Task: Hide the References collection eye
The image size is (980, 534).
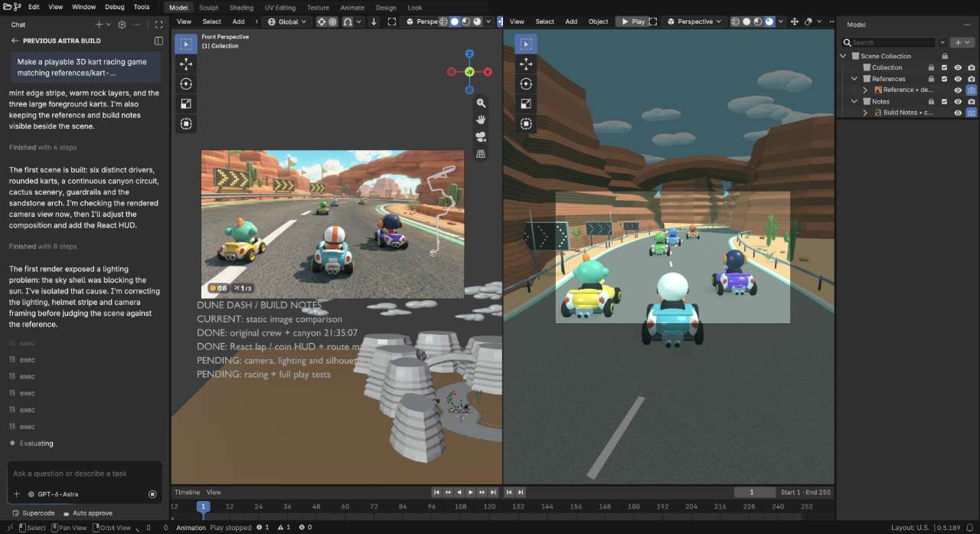Action: pyautogui.click(x=958, y=79)
